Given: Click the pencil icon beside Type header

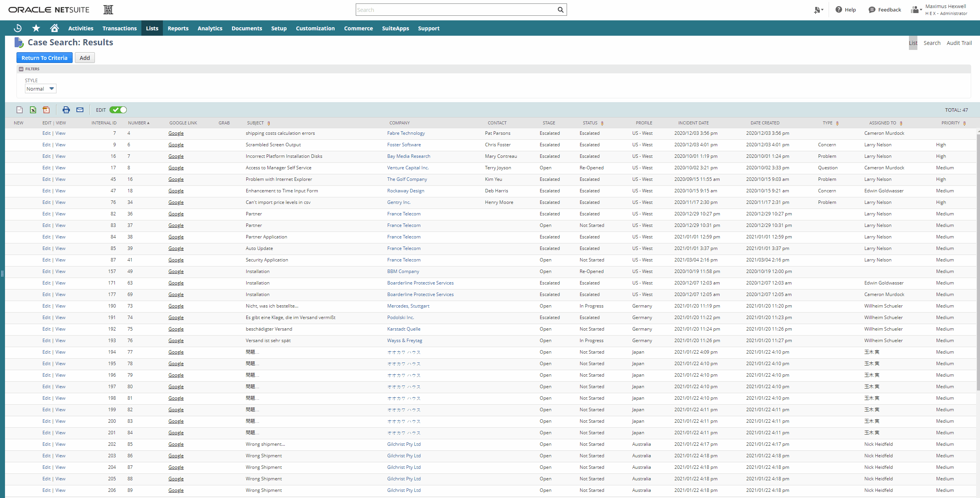Looking at the screenshot, I should [837, 123].
